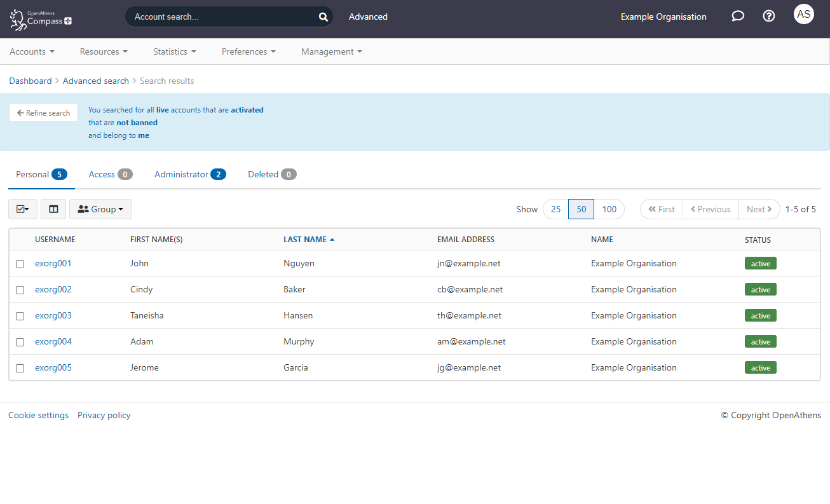Click the Refine search button

click(x=43, y=112)
